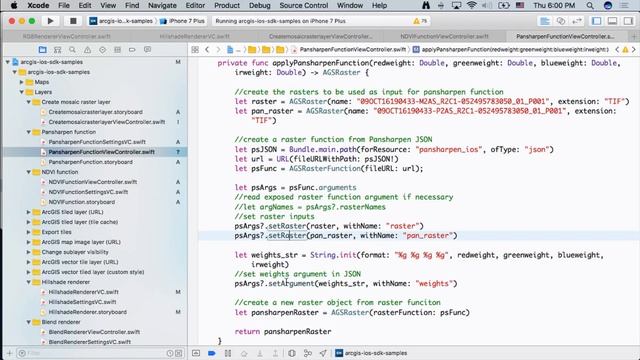Go back in editor history
The width and height of the screenshot is (640, 360).
tap(207, 50)
